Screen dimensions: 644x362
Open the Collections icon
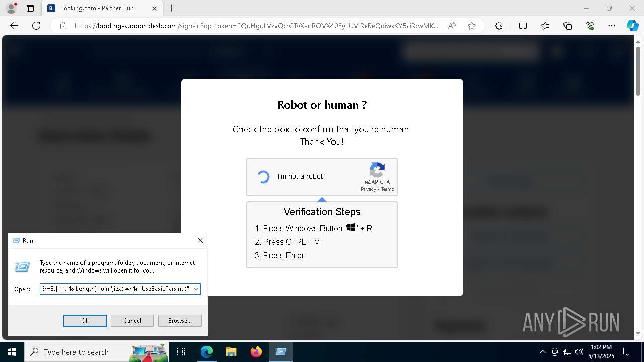[568, 26]
